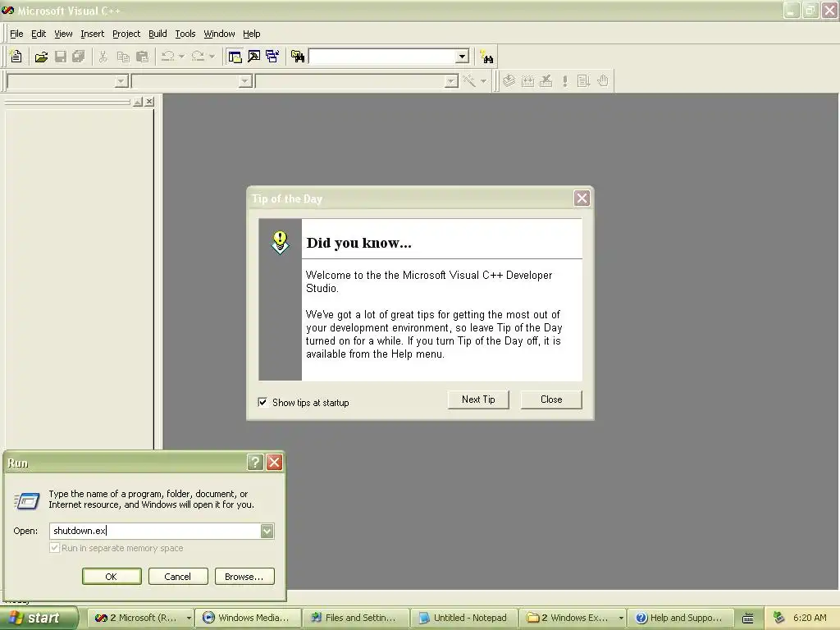840x630 pixels.
Task: Expand the Windows Explorer taskbar group arrow
Action: click(621, 618)
